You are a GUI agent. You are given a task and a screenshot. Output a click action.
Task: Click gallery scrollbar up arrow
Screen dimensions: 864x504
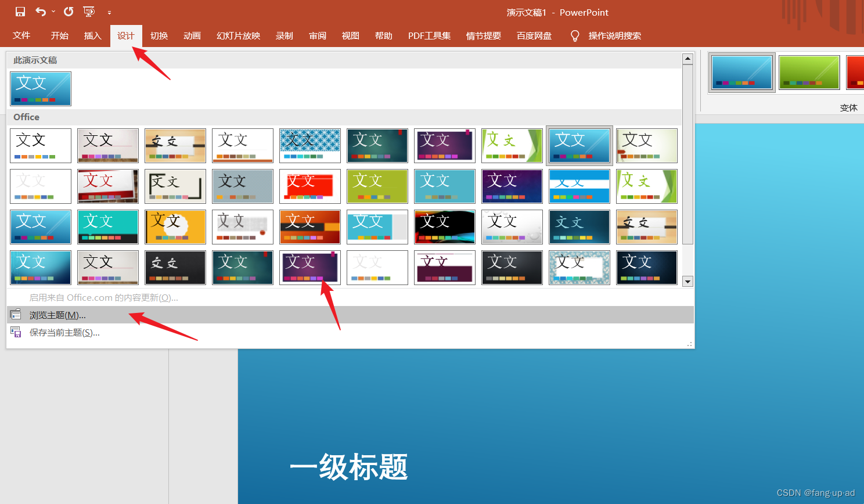coord(688,59)
